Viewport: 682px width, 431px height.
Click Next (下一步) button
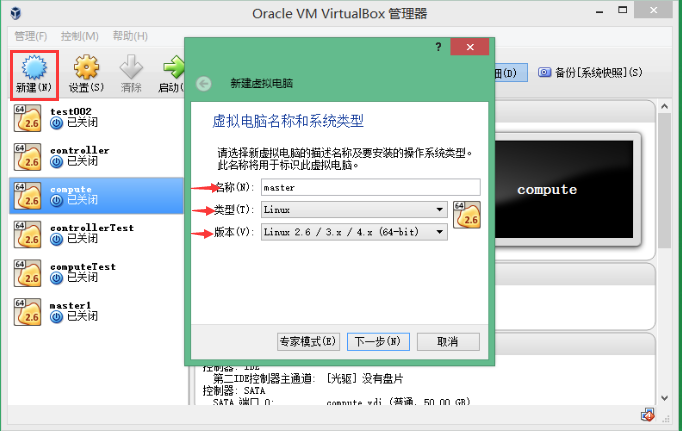[378, 342]
